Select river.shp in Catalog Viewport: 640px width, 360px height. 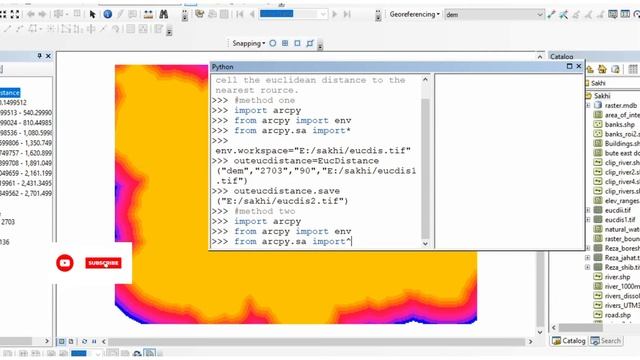[x=617, y=277]
